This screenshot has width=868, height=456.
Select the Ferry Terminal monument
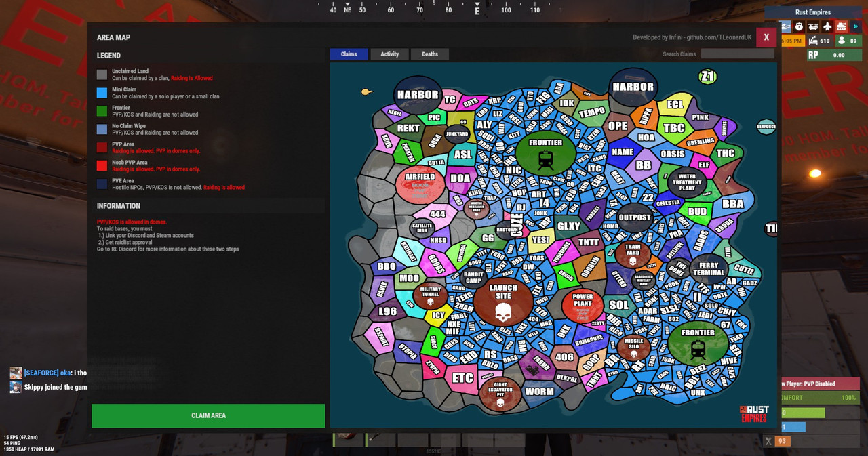click(709, 269)
